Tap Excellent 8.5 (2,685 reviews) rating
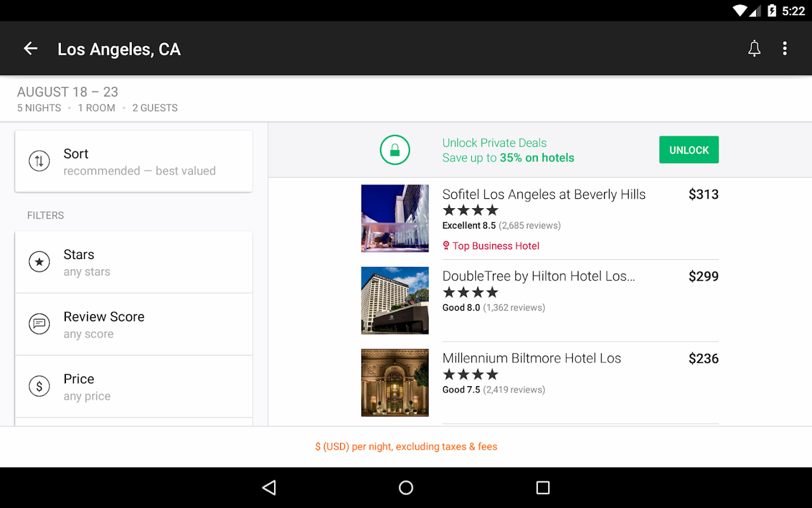The width and height of the screenshot is (812, 508). [x=501, y=226]
